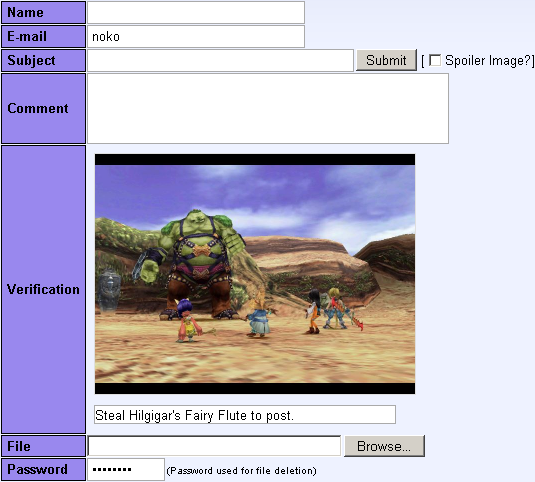Click the Comment row label
The width and height of the screenshot is (535, 482).
tap(43, 108)
